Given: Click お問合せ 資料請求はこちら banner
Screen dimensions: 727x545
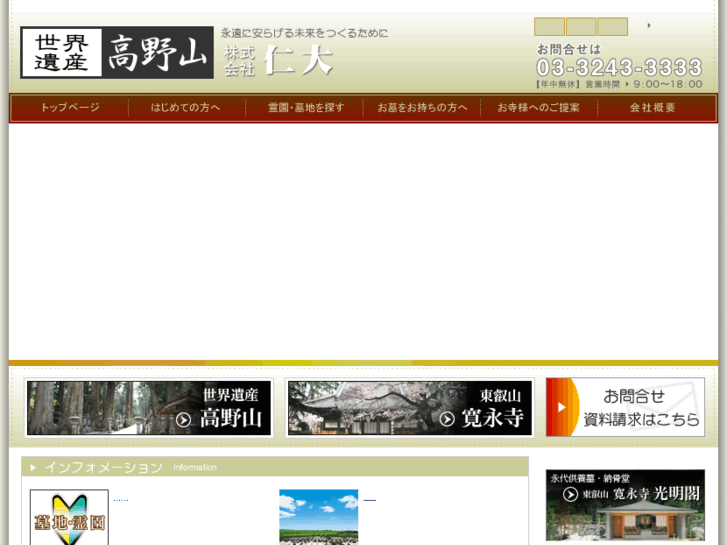Looking at the screenshot, I should tap(625, 407).
